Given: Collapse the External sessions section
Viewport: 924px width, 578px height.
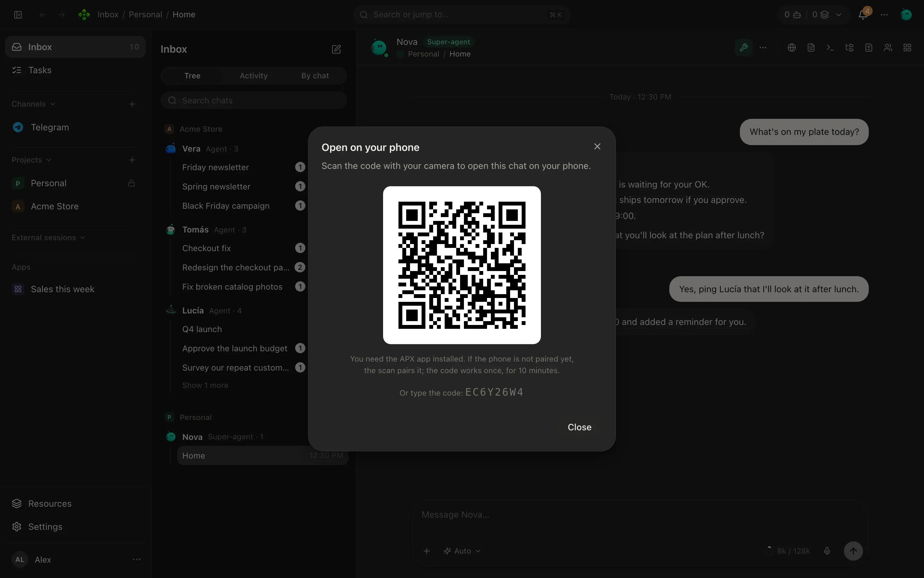Looking at the screenshot, I should point(48,237).
